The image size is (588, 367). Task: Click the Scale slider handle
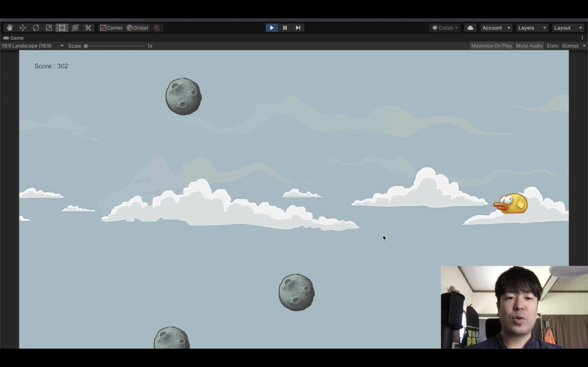coord(86,46)
